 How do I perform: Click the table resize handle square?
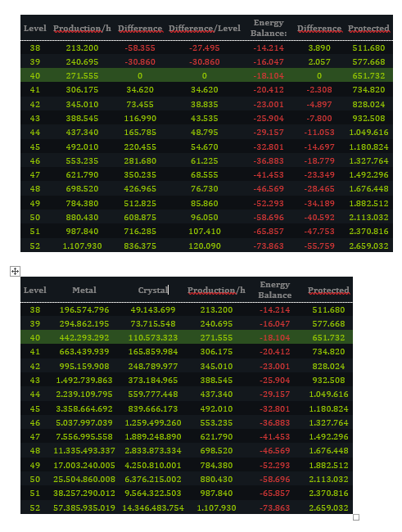(356, 517)
